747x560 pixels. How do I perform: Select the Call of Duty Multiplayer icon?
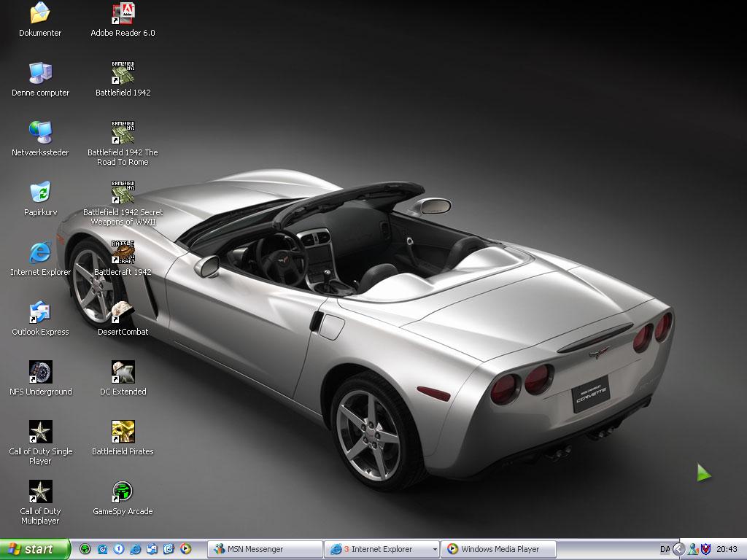pyautogui.click(x=40, y=492)
